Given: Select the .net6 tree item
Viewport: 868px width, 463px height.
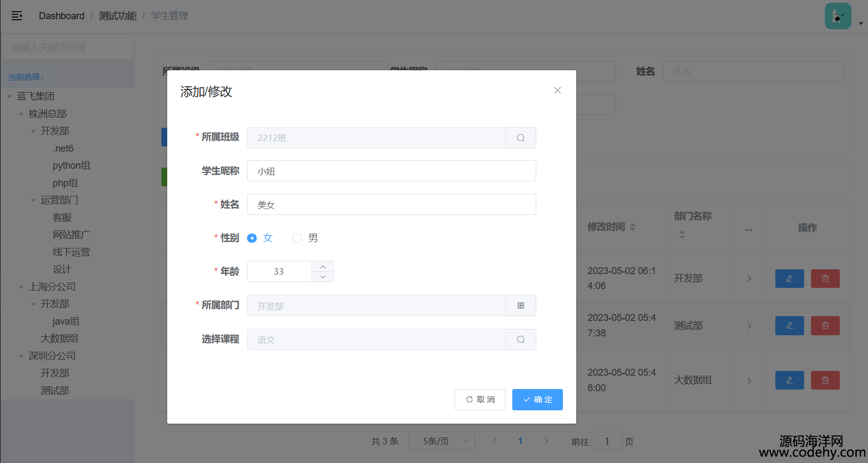Looking at the screenshot, I should (63, 148).
